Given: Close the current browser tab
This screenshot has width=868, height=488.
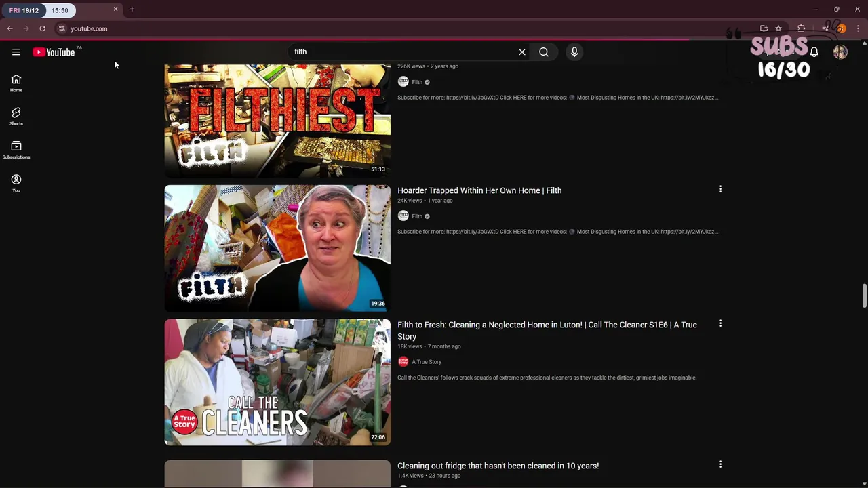Looking at the screenshot, I should coord(115,9).
